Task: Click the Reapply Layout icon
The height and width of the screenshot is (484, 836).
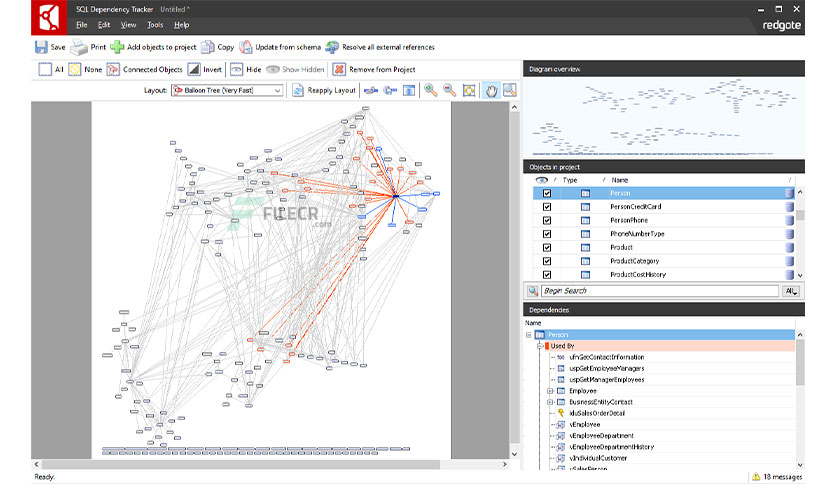Action: pyautogui.click(x=298, y=91)
